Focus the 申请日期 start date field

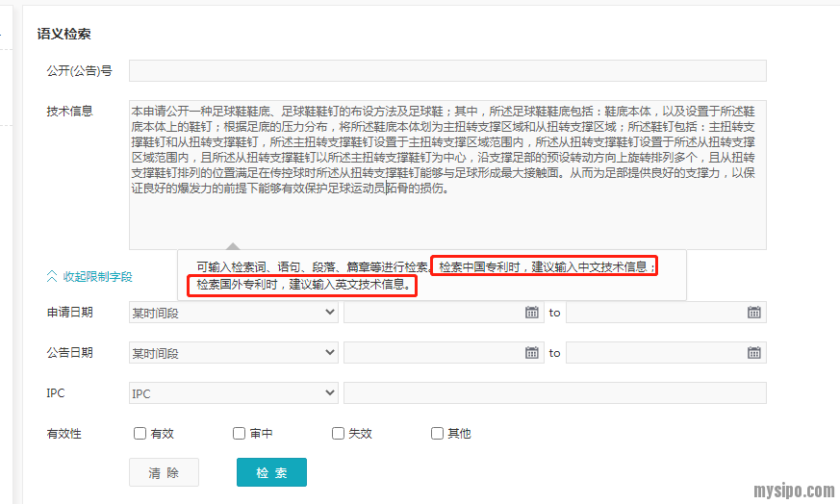(x=433, y=313)
